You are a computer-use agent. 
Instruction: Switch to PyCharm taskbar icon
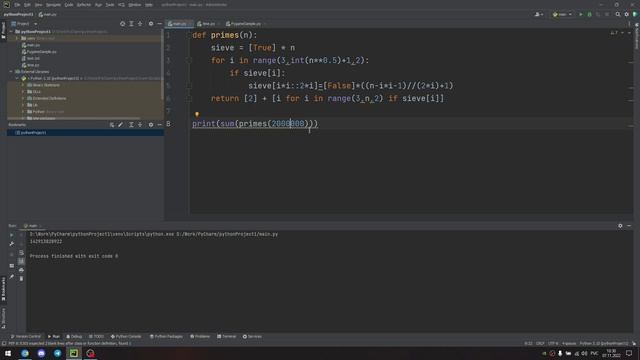[74, 353]
